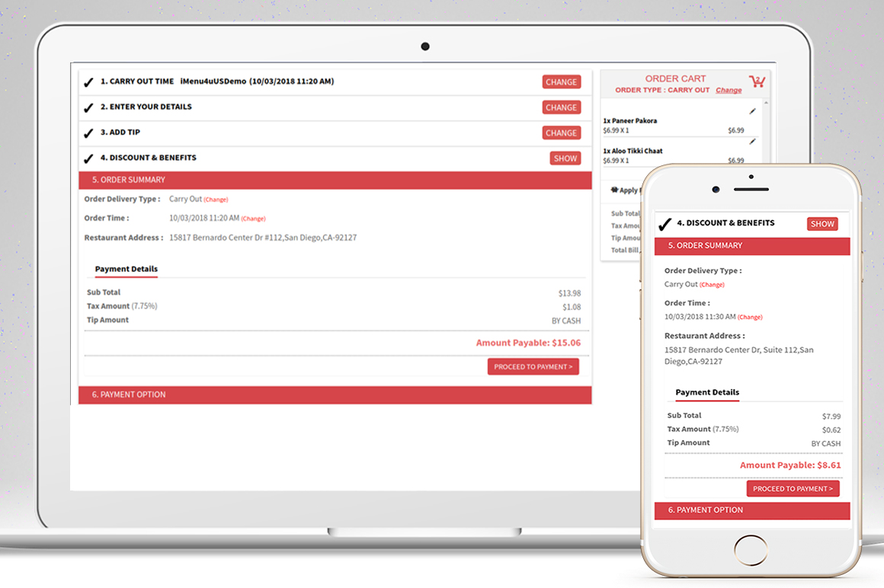Edit the Paneer Pakora cart item
This screenshot has width=884, height=588.
coord(752,111)
